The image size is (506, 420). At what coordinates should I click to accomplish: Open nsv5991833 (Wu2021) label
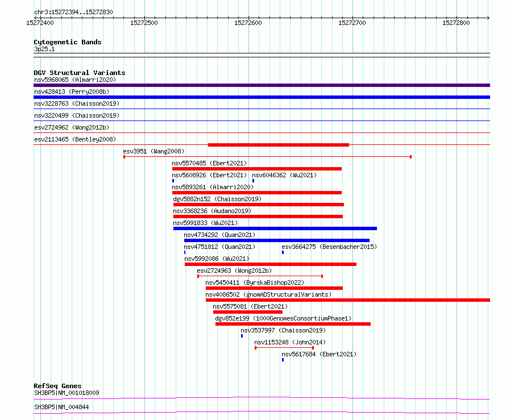tap(205, 223)
